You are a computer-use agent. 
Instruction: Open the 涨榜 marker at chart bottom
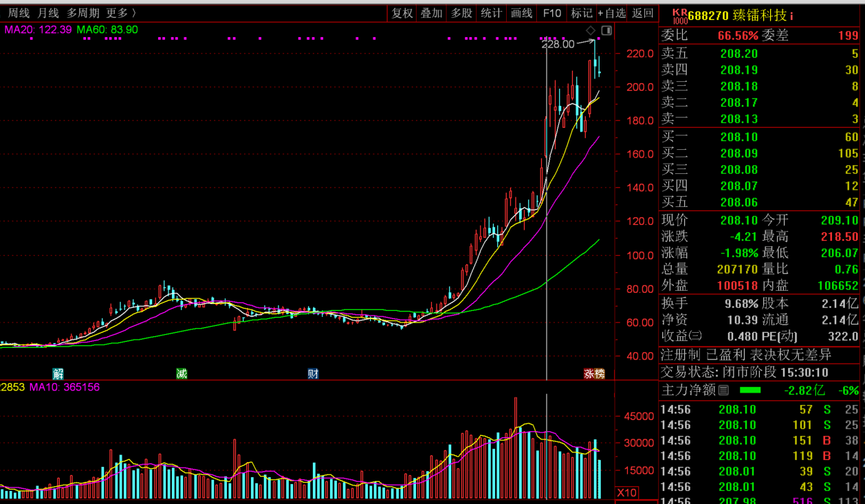595,373
